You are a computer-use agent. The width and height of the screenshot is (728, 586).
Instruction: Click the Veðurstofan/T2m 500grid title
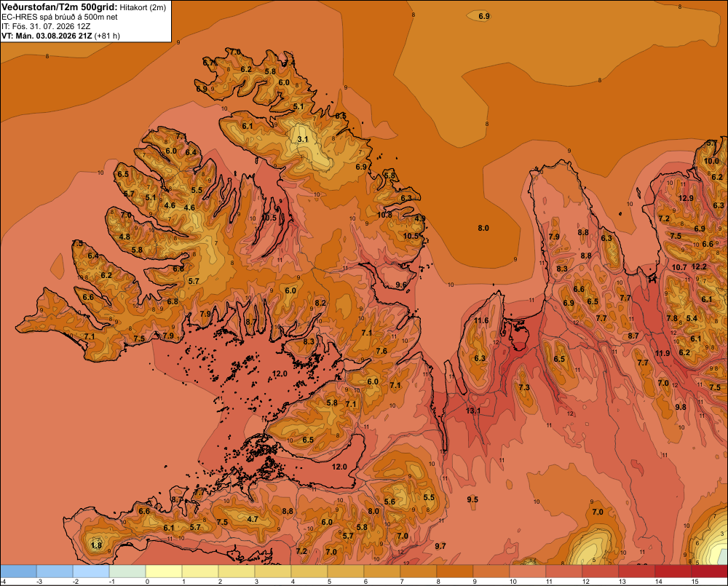[59, 7]
